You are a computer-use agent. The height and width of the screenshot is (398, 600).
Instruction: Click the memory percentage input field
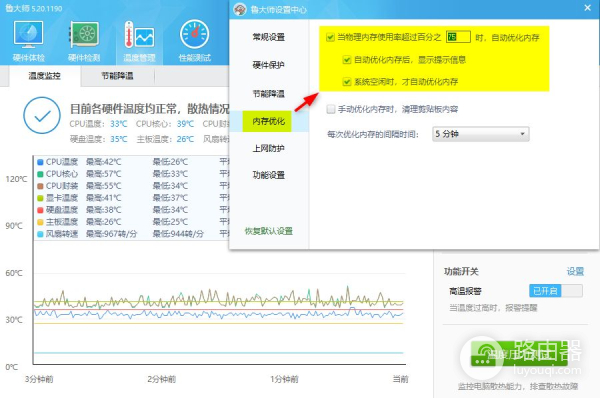[x=458, y=37]
